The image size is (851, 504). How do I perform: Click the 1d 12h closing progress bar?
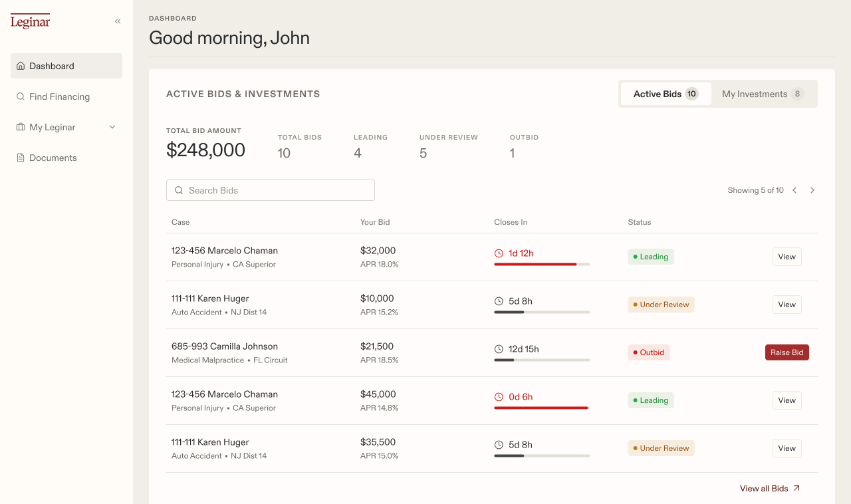542,264
